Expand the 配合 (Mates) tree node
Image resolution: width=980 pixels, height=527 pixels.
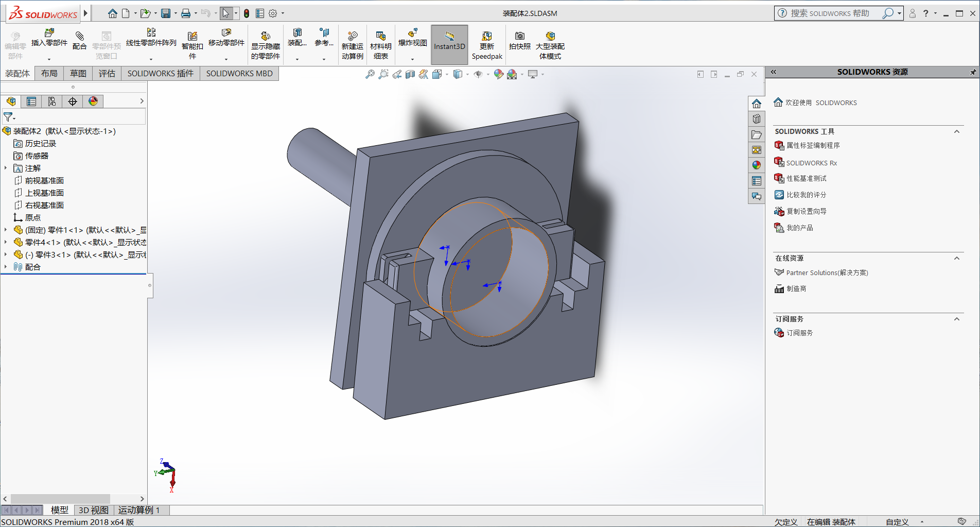(6, 267)
